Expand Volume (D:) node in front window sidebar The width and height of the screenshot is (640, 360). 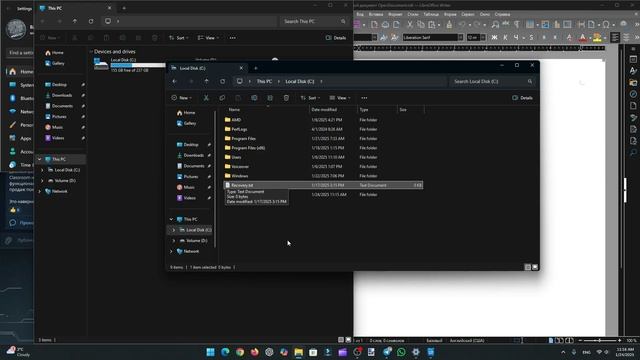(x=173, y=241)
